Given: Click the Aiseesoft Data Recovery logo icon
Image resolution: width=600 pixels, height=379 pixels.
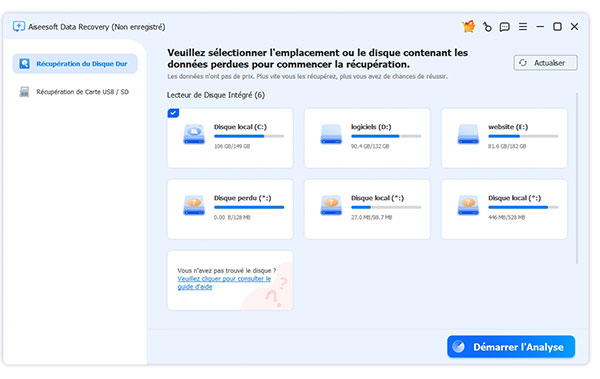Looking at the screenshot, I should click(18, 26).
